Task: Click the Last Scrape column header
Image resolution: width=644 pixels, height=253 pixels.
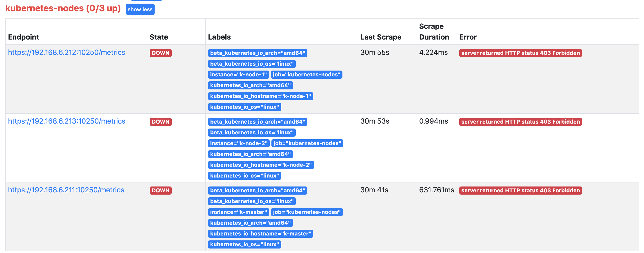Action: (x=380, y=37)
